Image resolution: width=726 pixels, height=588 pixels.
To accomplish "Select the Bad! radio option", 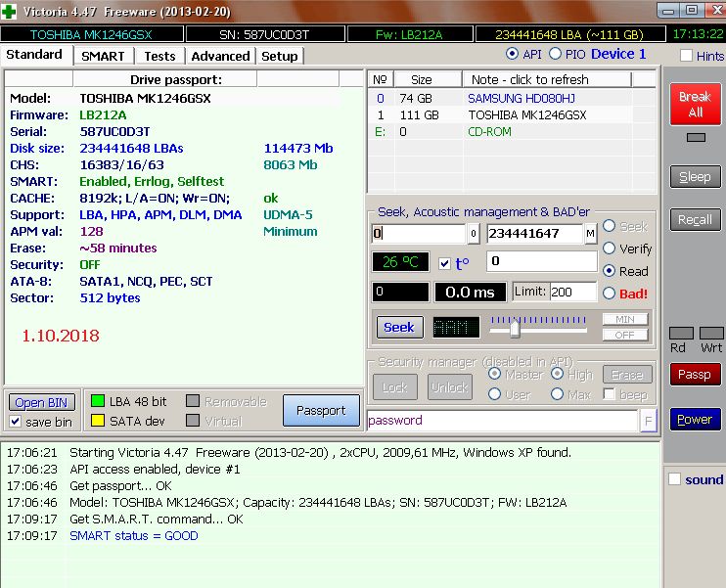I will pyautogui.click(x=609, y=294).
